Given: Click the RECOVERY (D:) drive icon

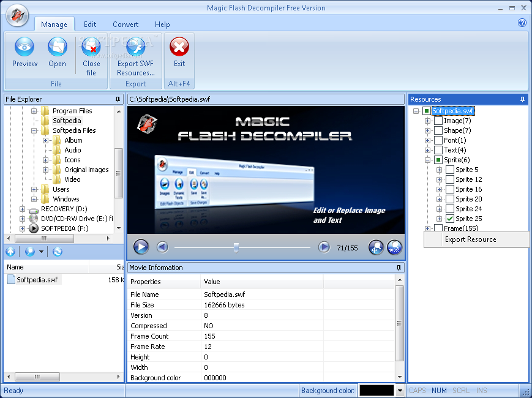Looking at the screenshot, I should click(x=33, y=211).
